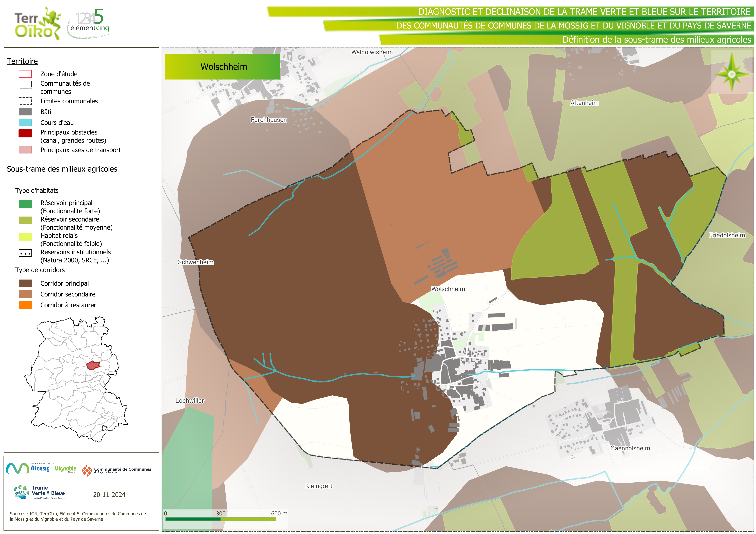The width and height of the screenshot is (756, 534).
Task: Click the Sous-trame des milieux agricoles heading
Action: [x=62, y=169]
